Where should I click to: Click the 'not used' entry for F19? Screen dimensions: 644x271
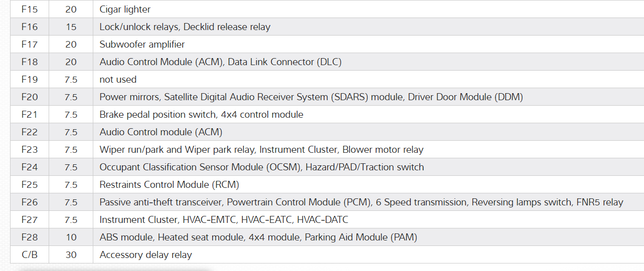tap(118, 80)
